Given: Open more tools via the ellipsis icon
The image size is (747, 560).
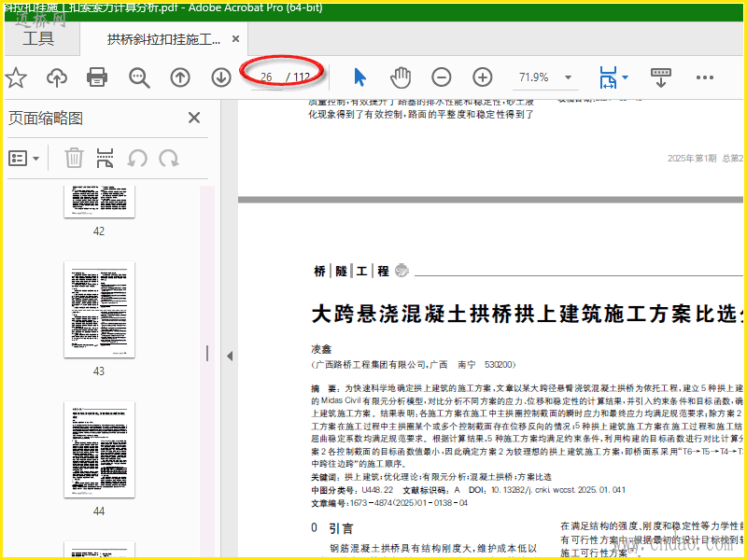Looking at the screenshot, I should pos(705,77).
